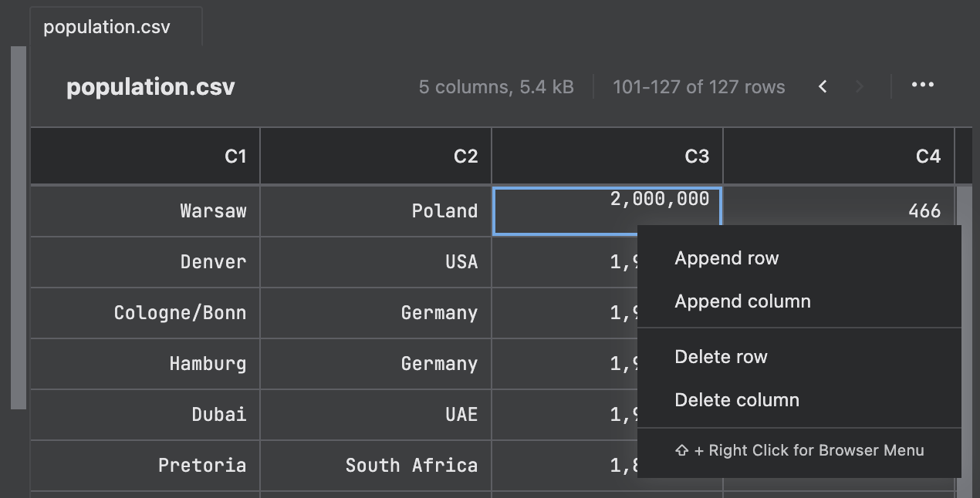Screen dimensions: 980x498
Task: Choose Delete column from the context menu
Action: [737, 399]
